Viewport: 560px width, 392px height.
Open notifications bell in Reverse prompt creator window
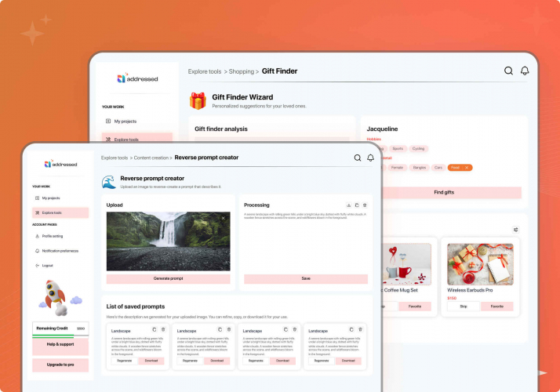(x=371, y=158)
